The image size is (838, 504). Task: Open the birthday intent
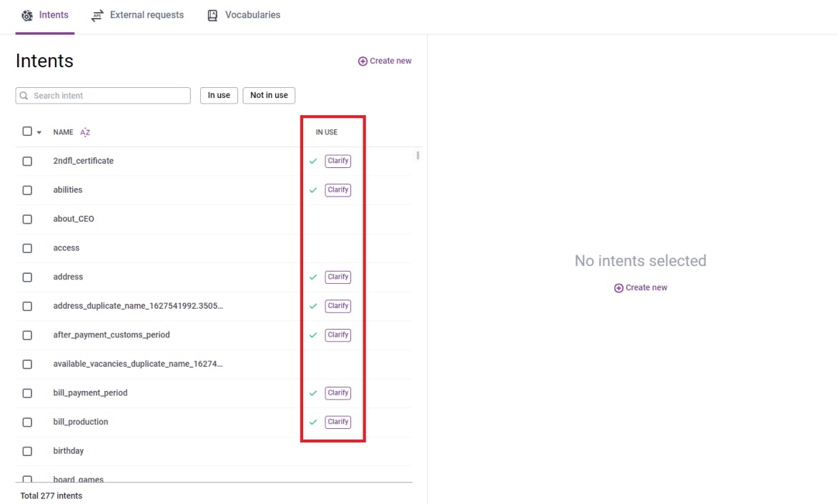coord(69,451)
